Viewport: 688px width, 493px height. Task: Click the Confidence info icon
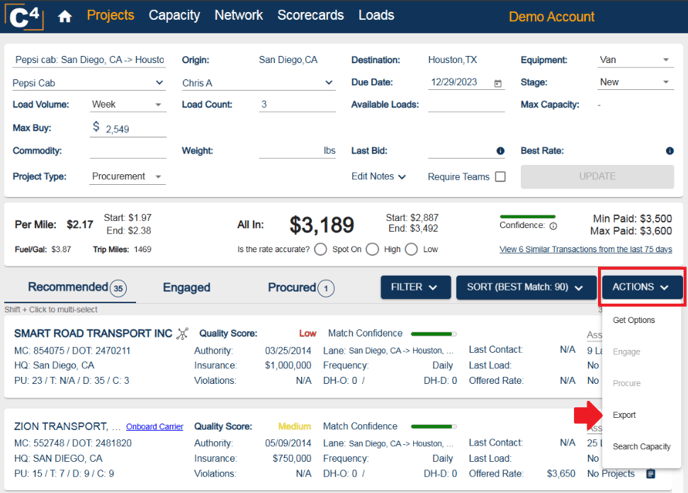[553, 226]
